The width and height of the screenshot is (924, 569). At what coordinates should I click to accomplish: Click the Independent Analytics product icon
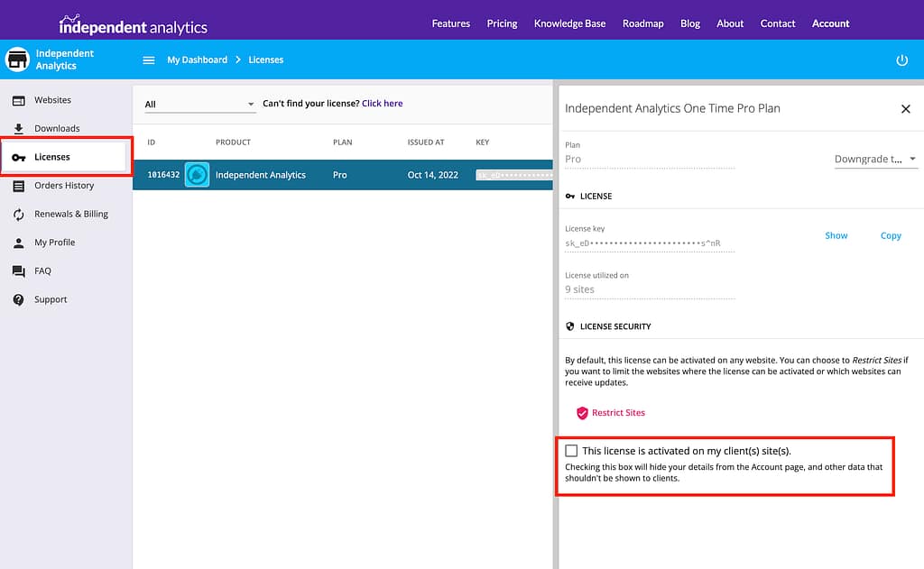coord(197,175)
